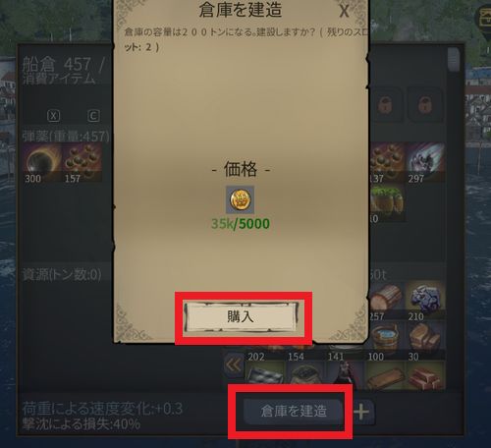Click the chest icon at top right
The width and height of the screenshot is (491, 448).
(484, 16)
